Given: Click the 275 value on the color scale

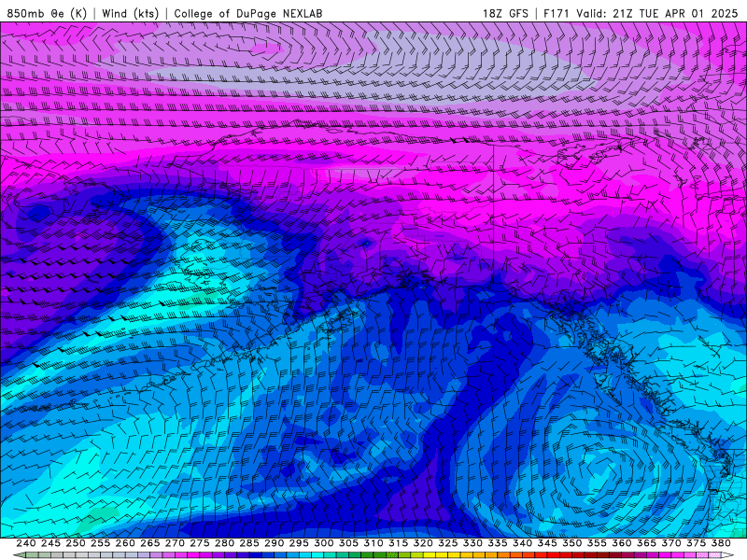Looking at the screenshot, I should (200, 543).
